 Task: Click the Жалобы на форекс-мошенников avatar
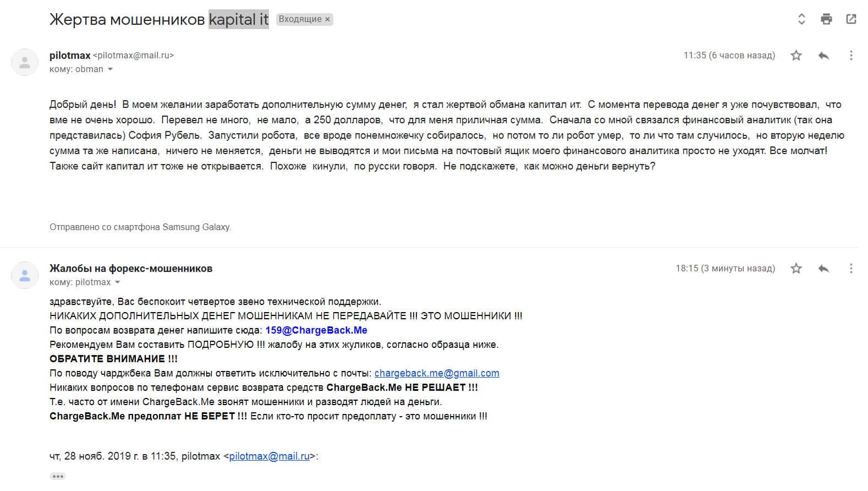click(x=25, y=275)
